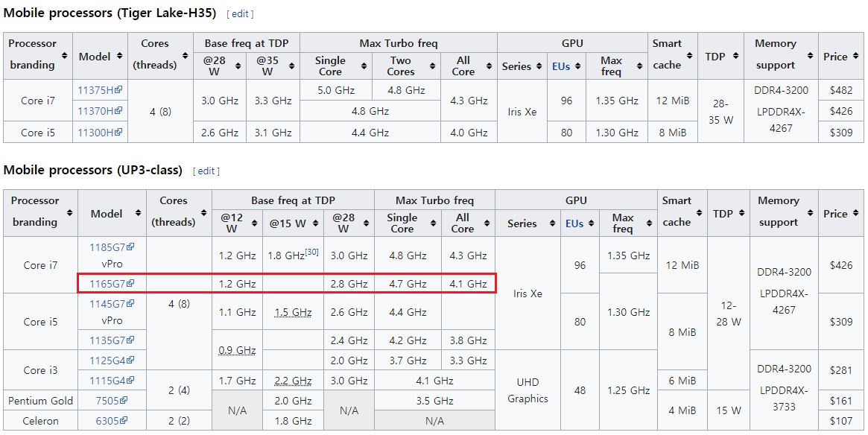Follow the EUs link in UP3 table

574,223
